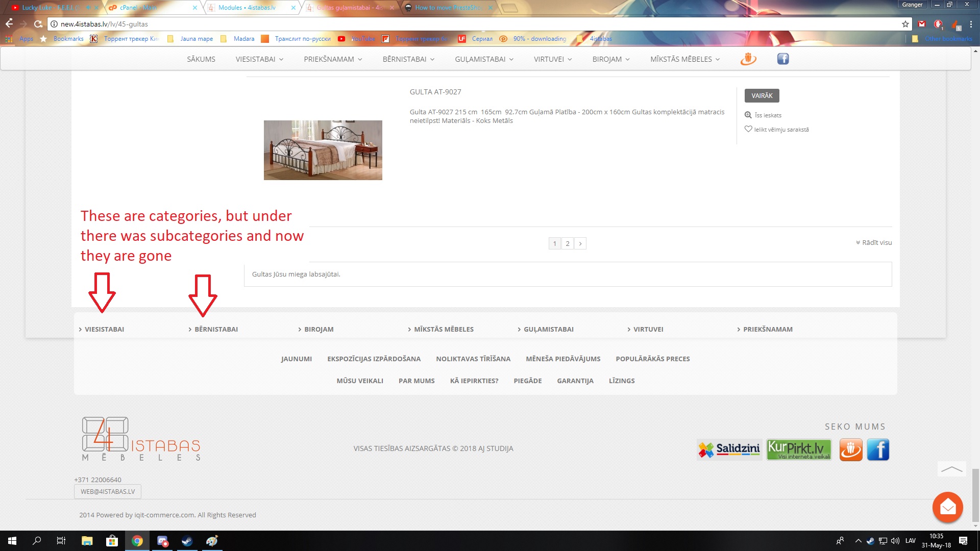This screenshot has height=551, width=980.
Task: Click the KurPirkt.lv logo badge
Action: pos(799,449)
